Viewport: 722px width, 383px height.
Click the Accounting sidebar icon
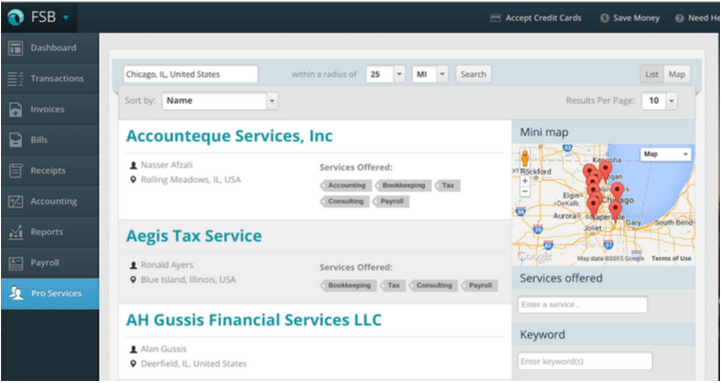click(16, 202)
